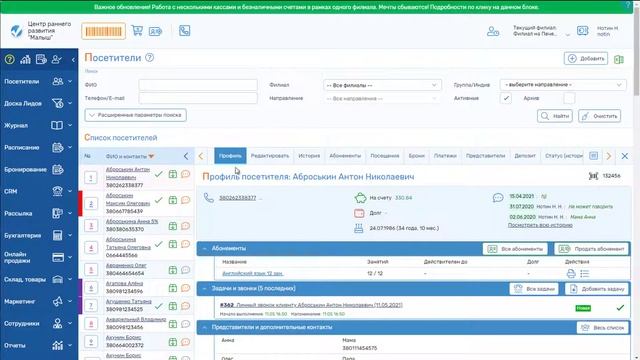The height and width of the screenshot is (360, 640).
Task: Click the Найти search button
Action: point(555,116)
